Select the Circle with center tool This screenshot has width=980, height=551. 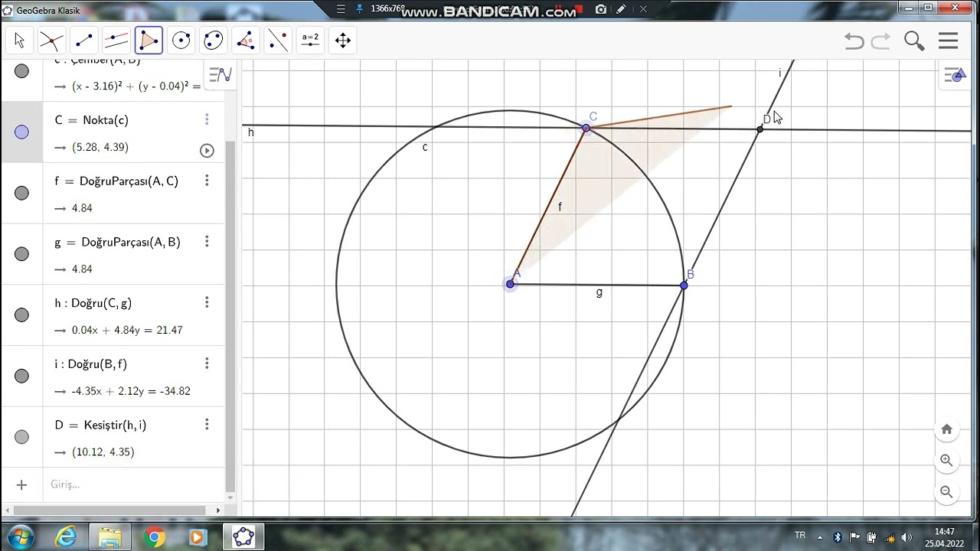(x=181, y=41)
